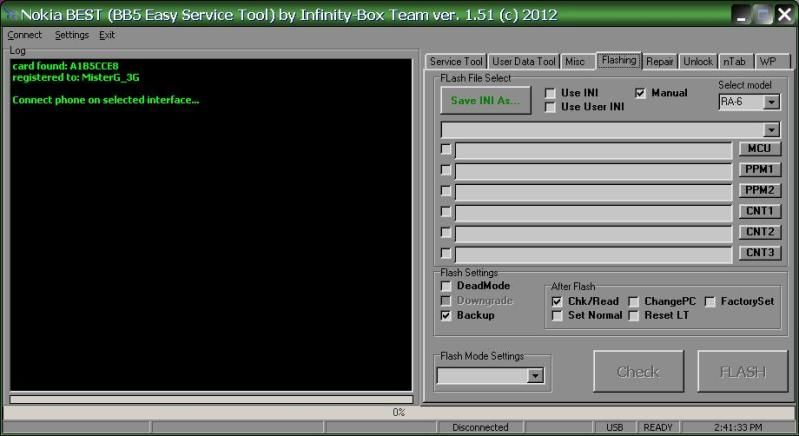This screenshot has height=436, width=799.
Task: Enable the Use INI checkbox
Action: point(551,93)
